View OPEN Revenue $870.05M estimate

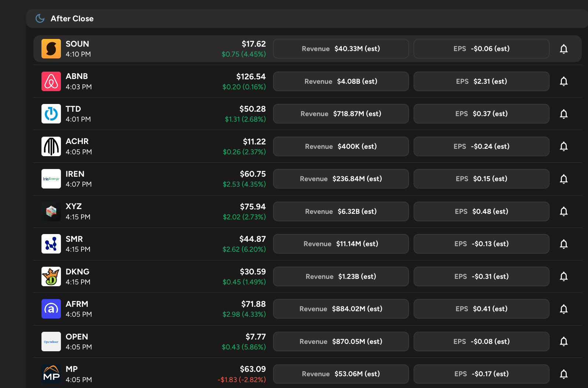tap(341, 341)
